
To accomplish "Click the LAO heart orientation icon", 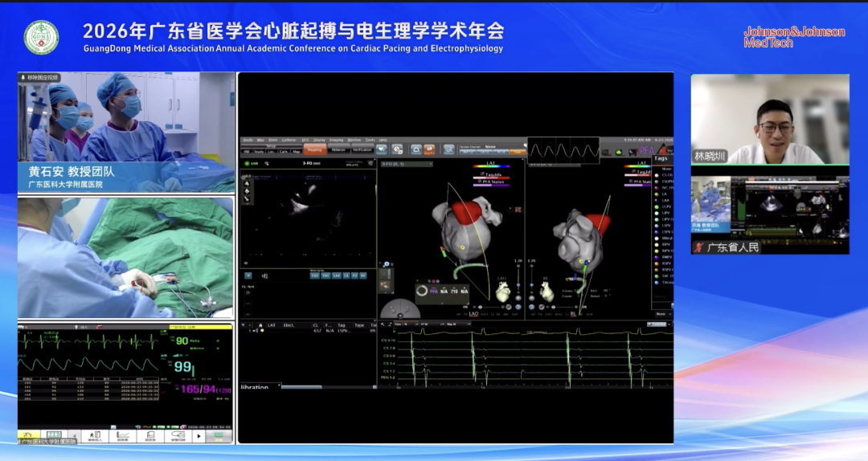I will tap(503, 291).
